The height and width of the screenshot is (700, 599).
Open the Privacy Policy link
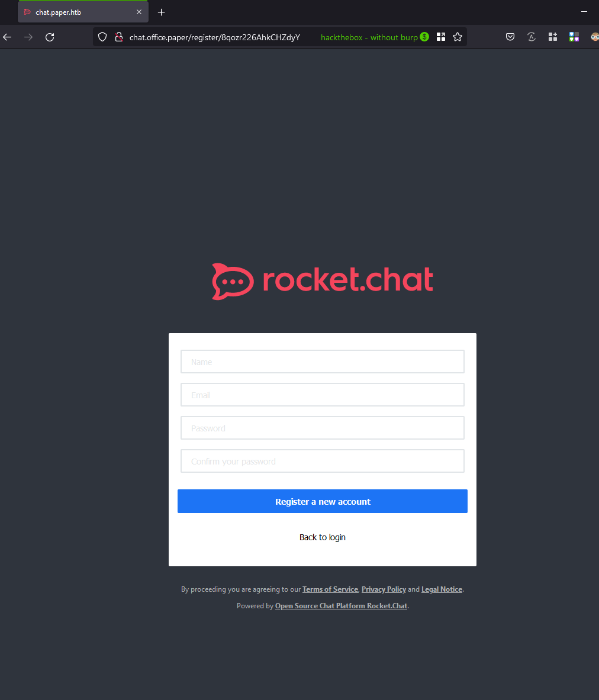coord(384,589)
